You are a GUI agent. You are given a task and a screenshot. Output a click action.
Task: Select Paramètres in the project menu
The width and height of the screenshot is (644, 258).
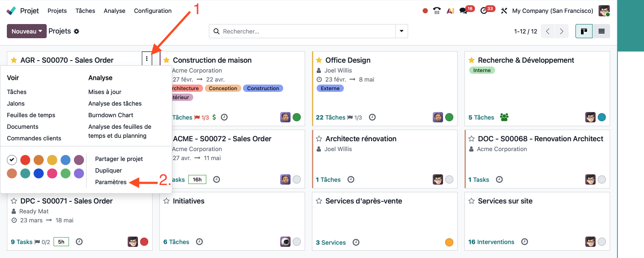point(111,182)
